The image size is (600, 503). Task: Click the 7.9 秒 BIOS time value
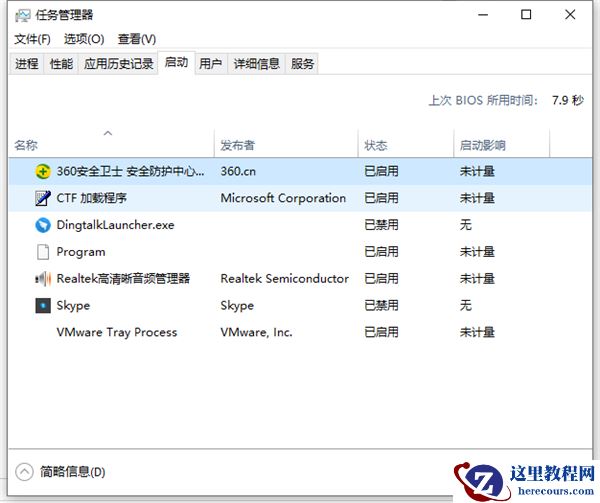(x=568, y=101)
